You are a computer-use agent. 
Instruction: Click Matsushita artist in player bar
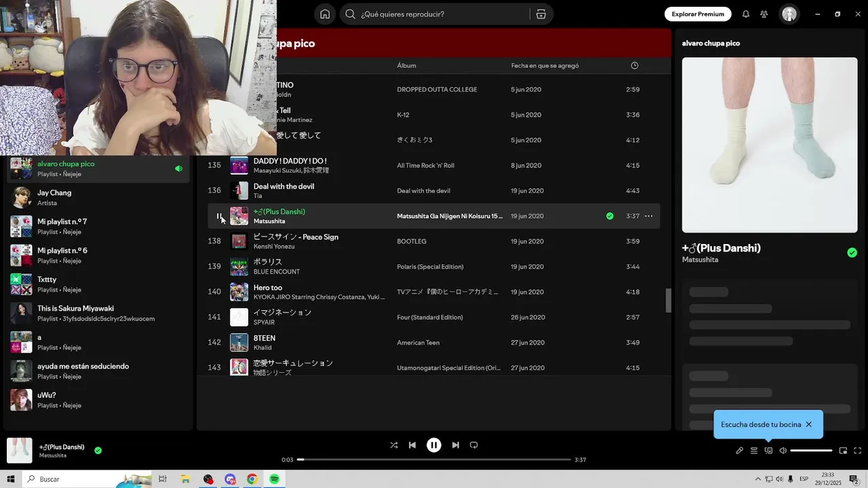53,455
